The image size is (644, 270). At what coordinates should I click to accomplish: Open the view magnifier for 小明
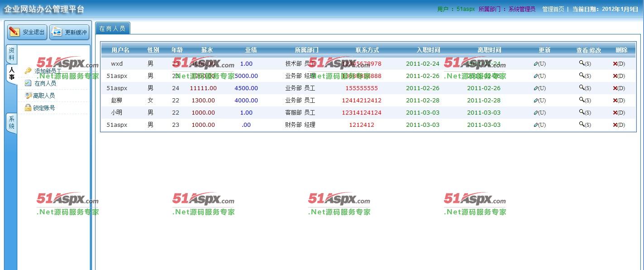(582, 112)
